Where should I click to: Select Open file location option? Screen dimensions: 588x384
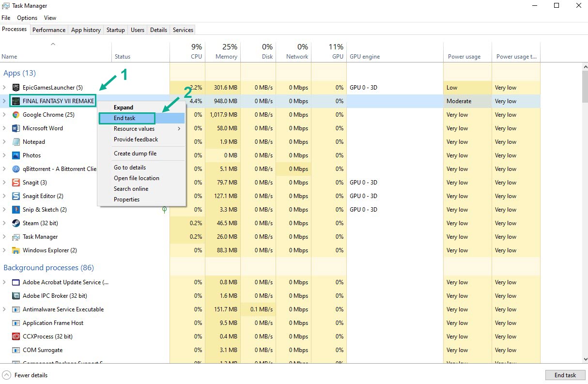pyautogui.click(x=141, y=178)
